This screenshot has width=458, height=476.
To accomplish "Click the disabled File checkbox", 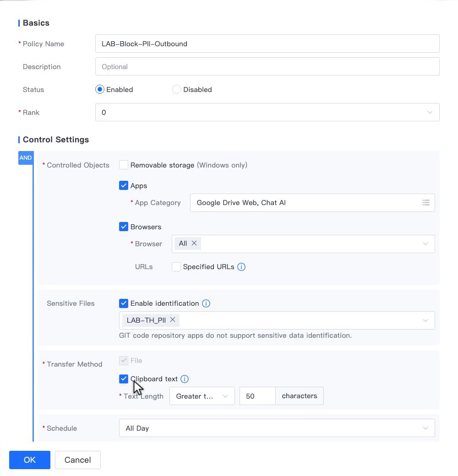I will click(x=124, y=361).
